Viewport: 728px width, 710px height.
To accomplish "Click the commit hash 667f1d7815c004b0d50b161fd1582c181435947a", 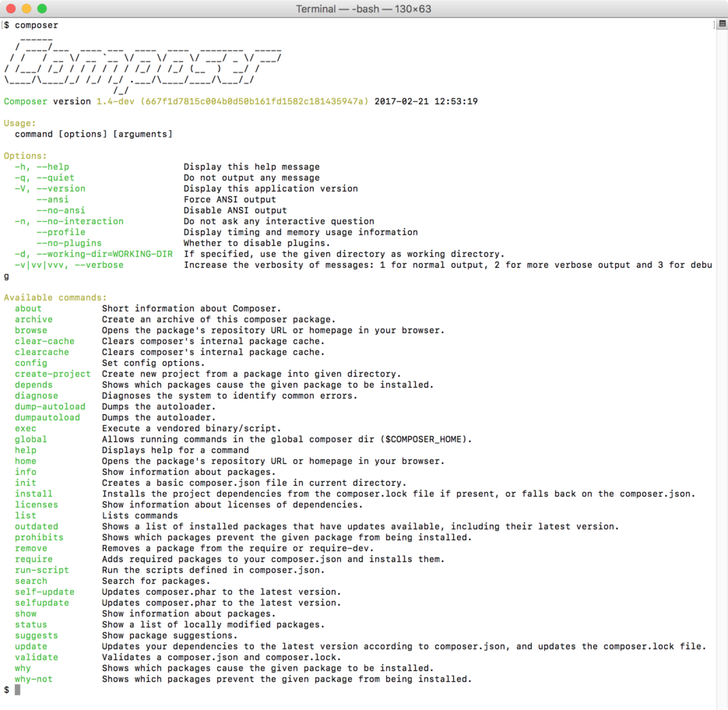I will (x=255, y=101).
